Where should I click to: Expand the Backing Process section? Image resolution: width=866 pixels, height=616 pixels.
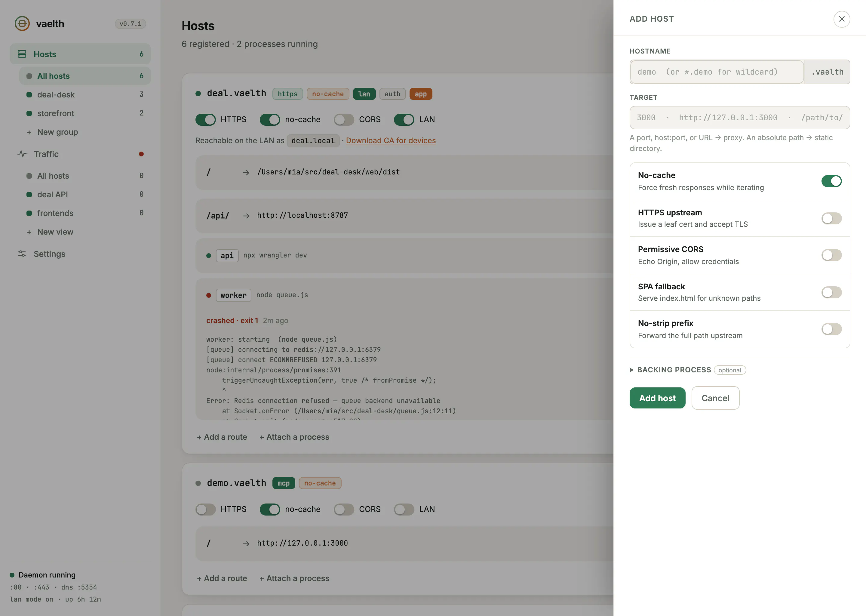pos(687,370)
